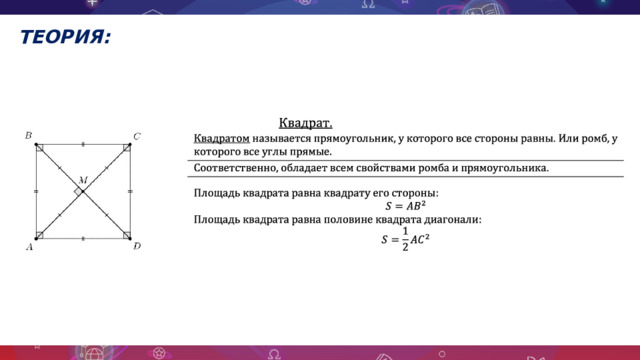Click the globe icon in the bottom banner
This screenshot has height=360, width=640.
coord(93,353)
